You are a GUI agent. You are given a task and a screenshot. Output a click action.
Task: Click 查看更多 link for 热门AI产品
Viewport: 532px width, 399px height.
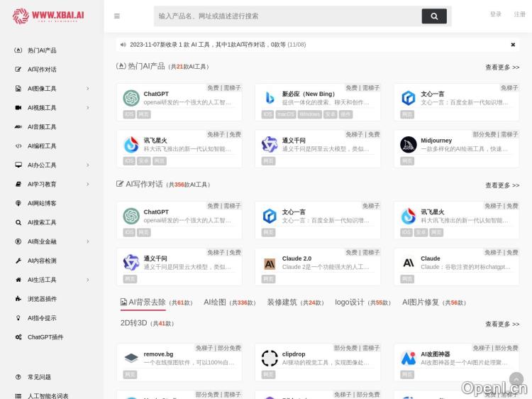(x=501, y=67)
